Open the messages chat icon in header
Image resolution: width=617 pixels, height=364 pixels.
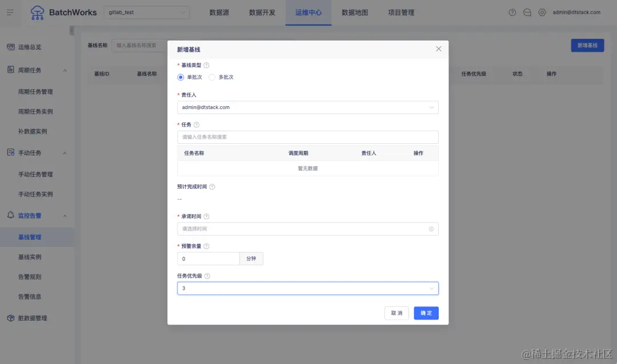527,13
